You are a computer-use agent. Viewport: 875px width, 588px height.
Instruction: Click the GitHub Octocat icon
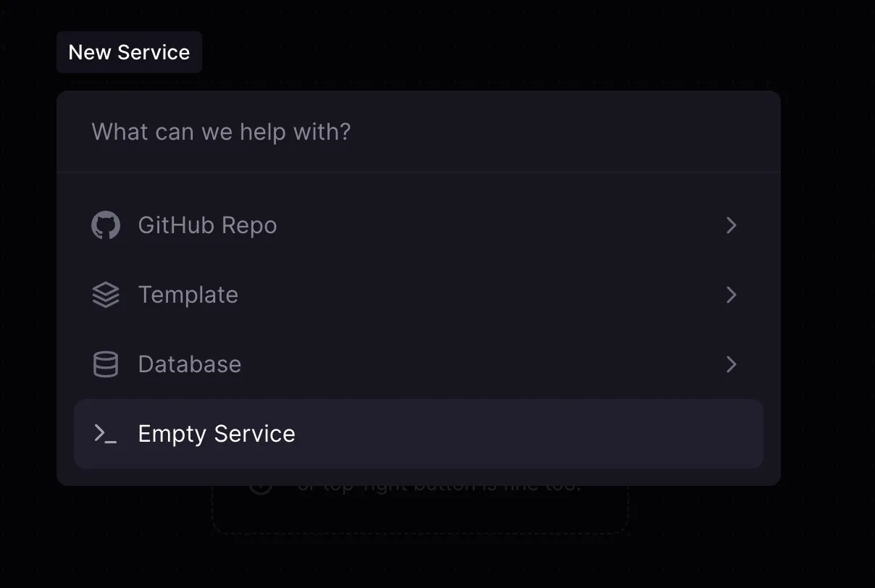pos(106,225)
